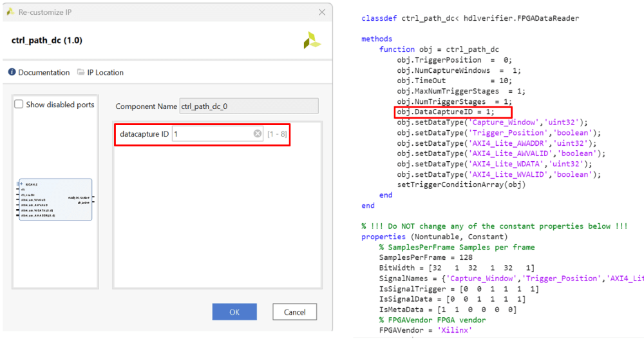Viewport: 644px width, 345px height.
Task: Click the 'datacapture ID' label
Action: click(x=144, y=134)
